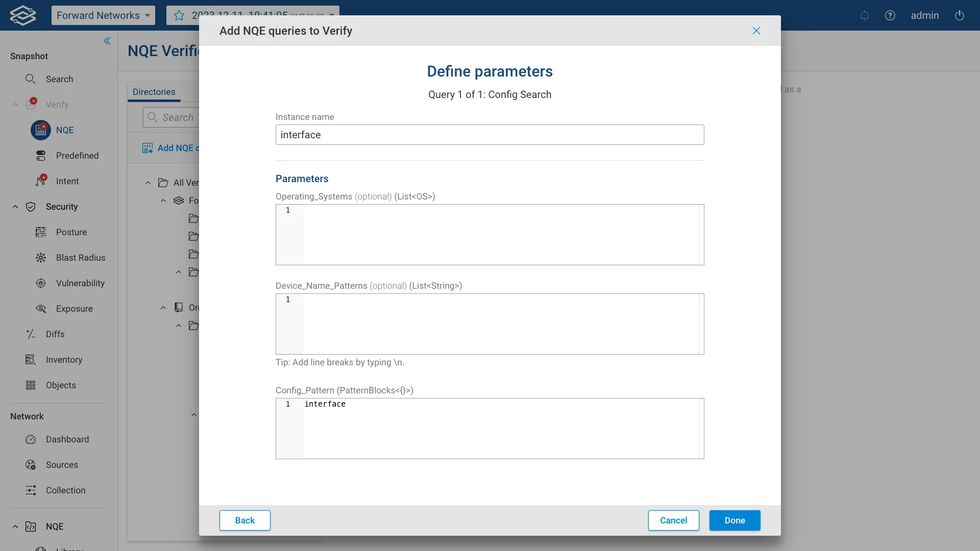Click the Inventory icon
The width and height of the screenshot is (980, 551).
[31, 360]
